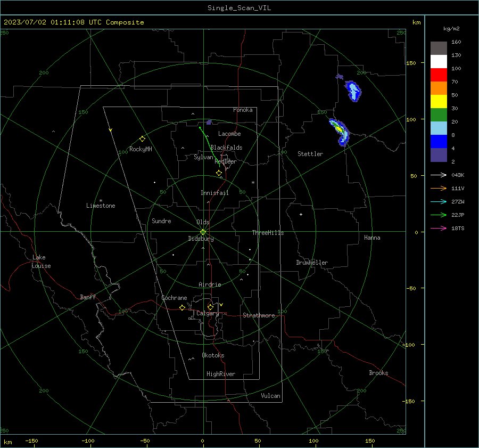
Task: Click the Sylvan town label
Action: pos(203,157)
